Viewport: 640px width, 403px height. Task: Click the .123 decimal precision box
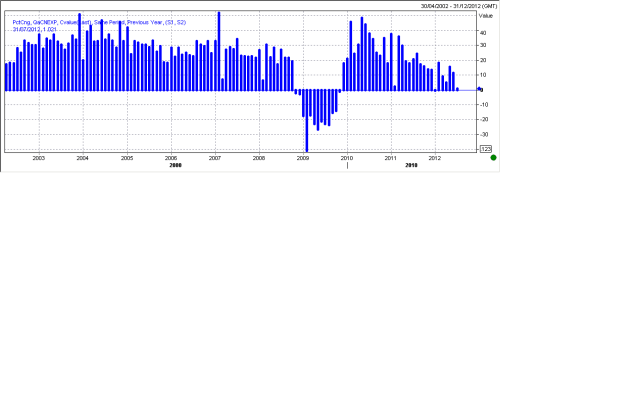pyautogui.click(x=486, y=149)
